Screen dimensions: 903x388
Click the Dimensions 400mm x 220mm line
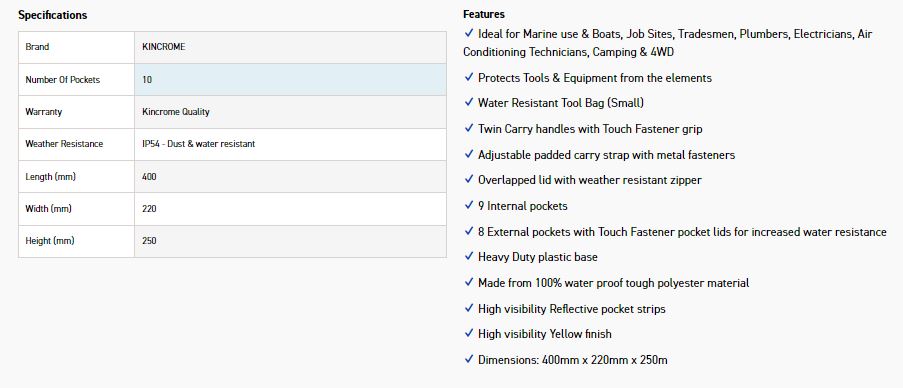click(573, 360)
